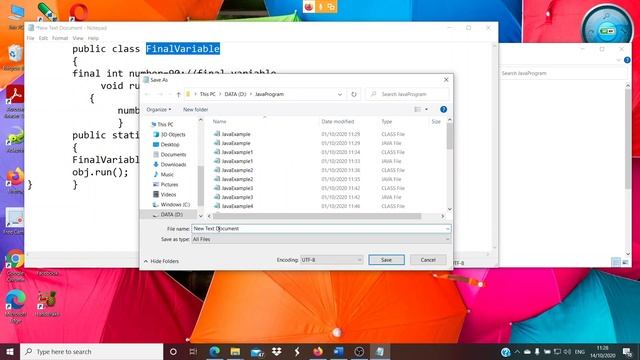The width and height of the screenshot is (640, 360).
Task: Open Notepad File menu
Action: coord(31,38)
